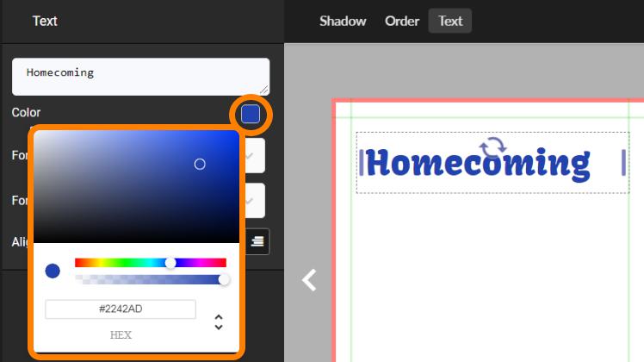This screenshot has height=362, width=644.
Task: Expand the first Font dropdown
Action: 251,156
